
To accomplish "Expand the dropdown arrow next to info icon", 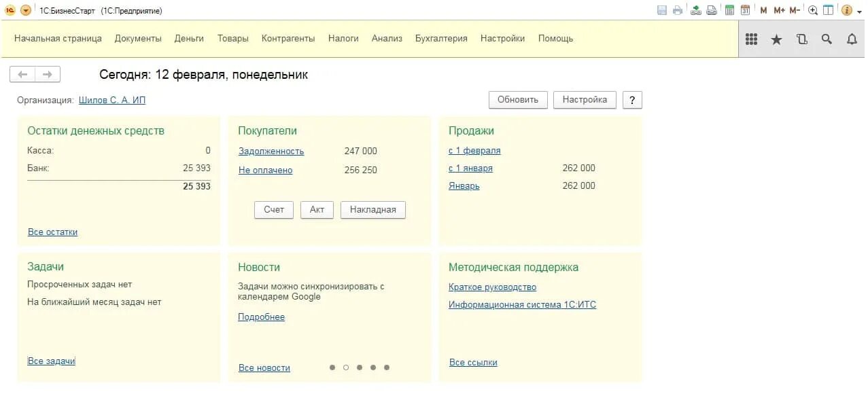I will (858, 10).
